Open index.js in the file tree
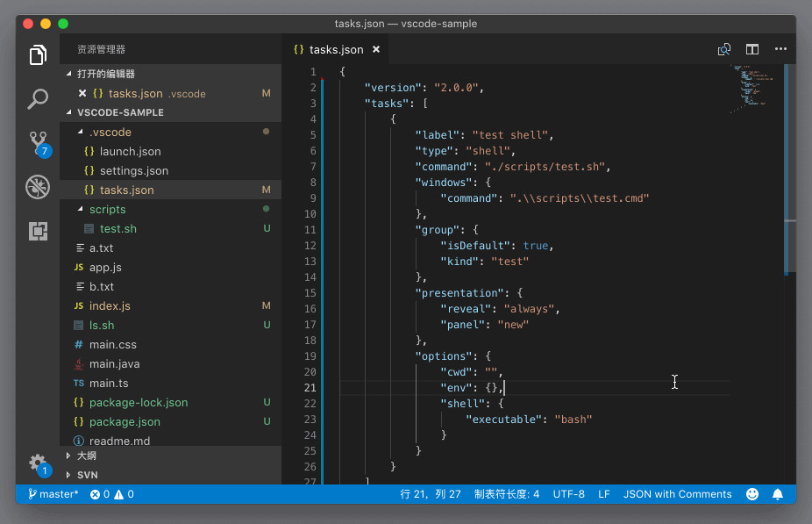 (x=110, y=306)
